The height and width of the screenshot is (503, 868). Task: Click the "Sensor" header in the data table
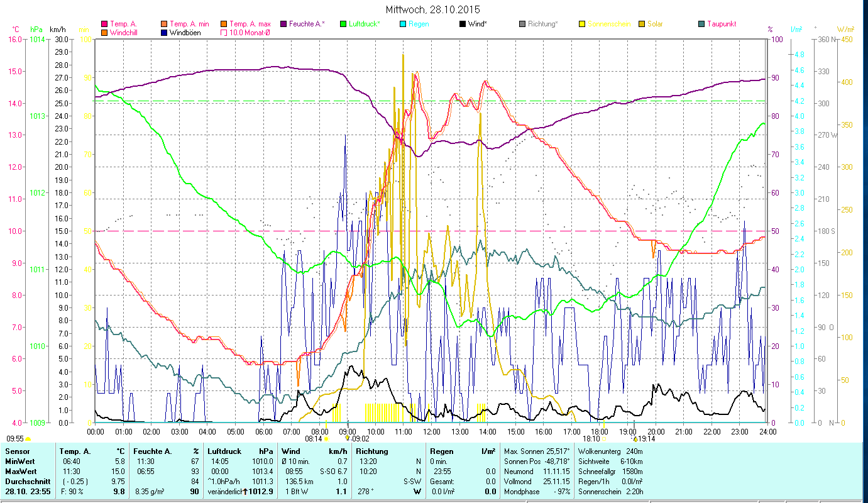pyautogui.click(x=17, y=451)
